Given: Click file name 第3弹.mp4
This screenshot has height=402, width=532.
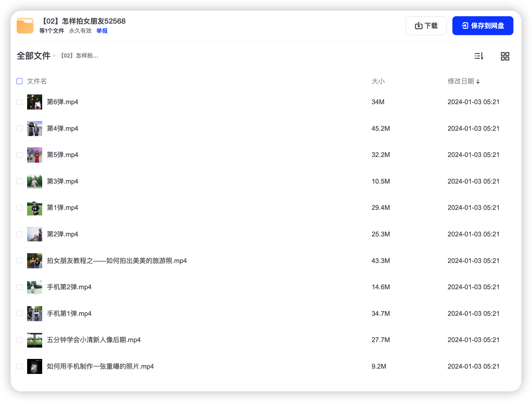Looking at the screenshot, I should [63, 181].
